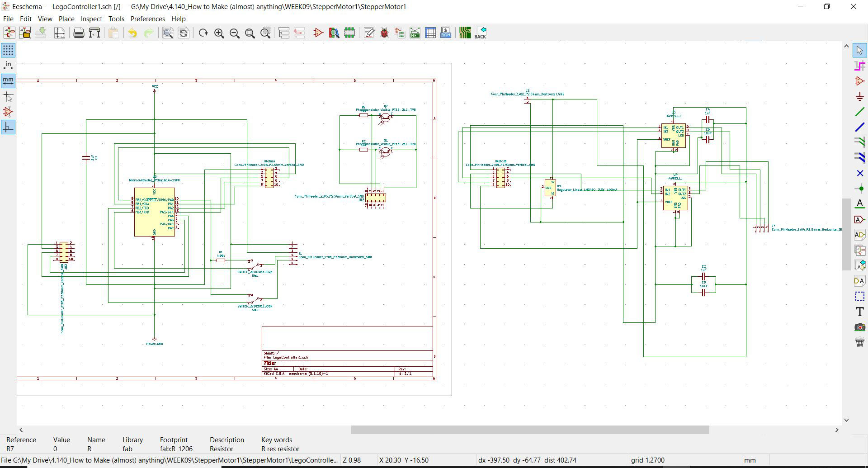The width and height of the screenshot is (868, 468).
Task: Open the Inspect menu
Action: [x=91, y=19]
